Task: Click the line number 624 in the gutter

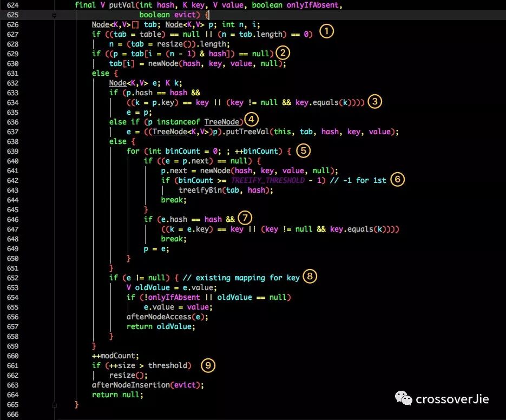Action: point(12,5)
